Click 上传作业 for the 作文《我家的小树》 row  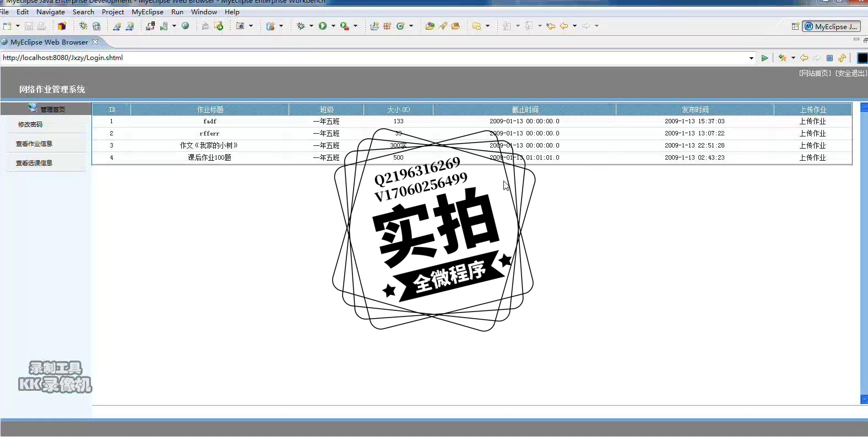pyautogui.click(x=813, y=145)
